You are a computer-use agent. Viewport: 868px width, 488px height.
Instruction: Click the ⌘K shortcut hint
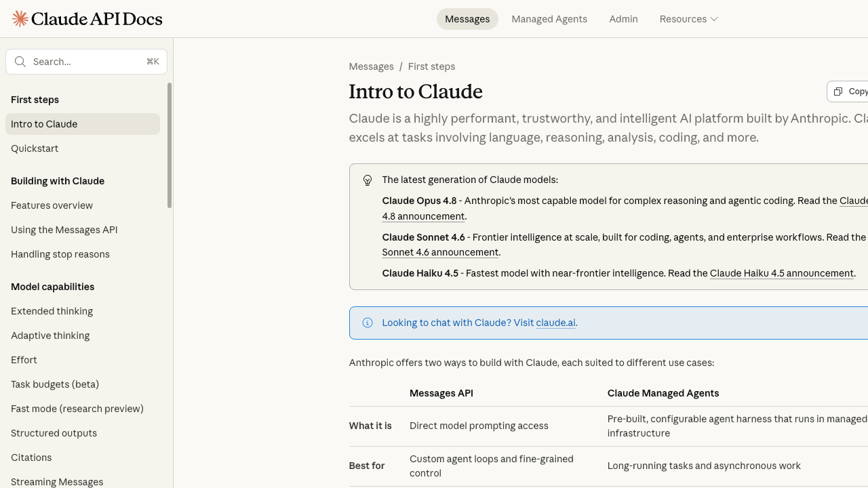click(x=153, y=62)
